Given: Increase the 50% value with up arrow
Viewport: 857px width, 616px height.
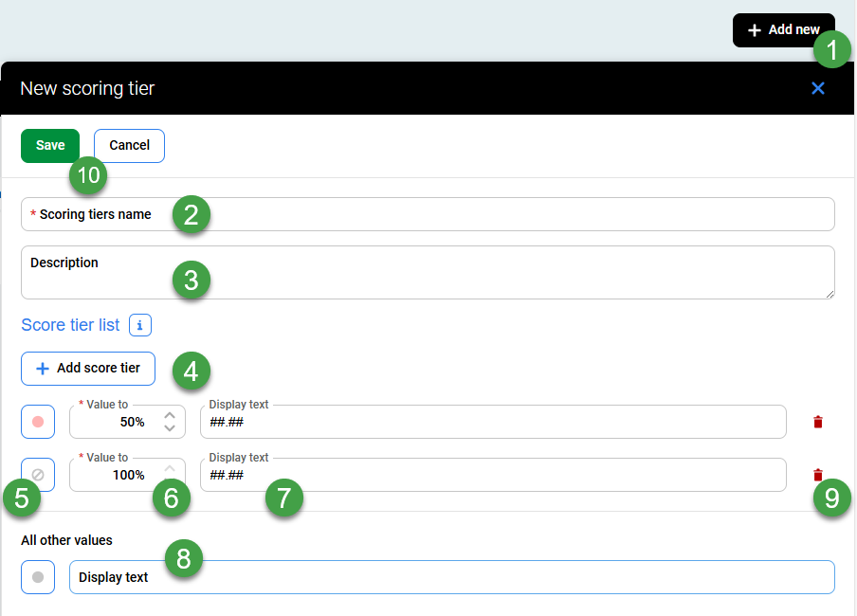Looking at the screenshot, I should click(170, 415).
